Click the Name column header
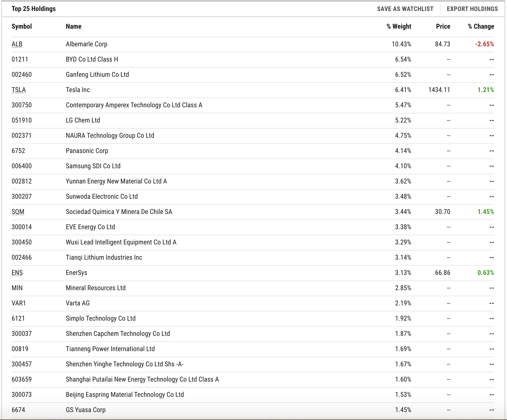 pos(73,27)
